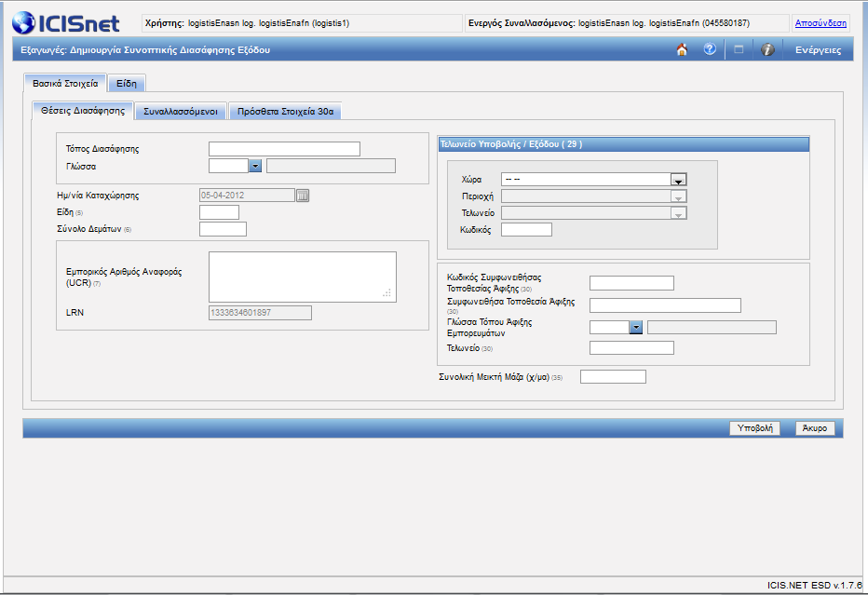Click the LRN field
Screen dimensions: 868x595
click(x=260, y=313)
